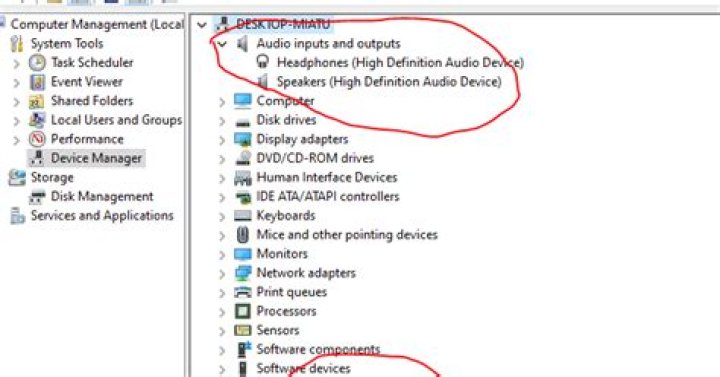
Task: Select Task Scheduler in console tree
Action: click(x=92, y=62)
